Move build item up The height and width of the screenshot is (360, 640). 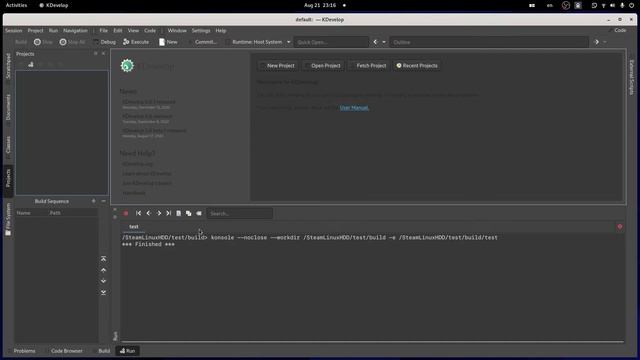click(104, 270)
